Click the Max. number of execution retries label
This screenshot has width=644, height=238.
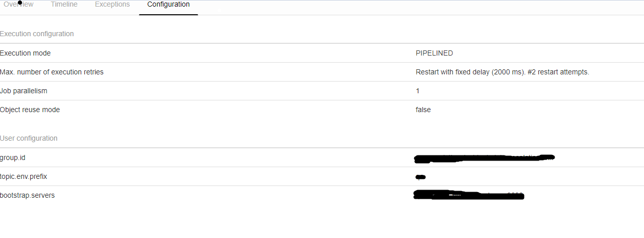[x=52, y=72]
